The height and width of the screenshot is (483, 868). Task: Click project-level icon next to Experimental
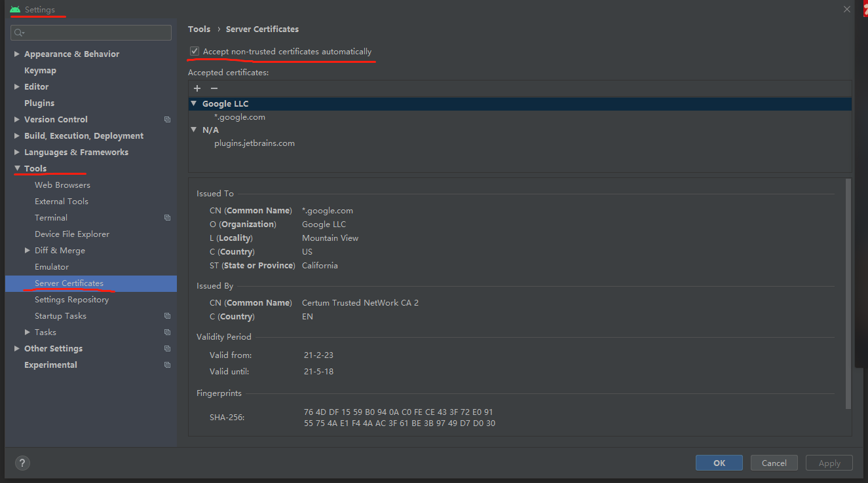pos(167,365)
